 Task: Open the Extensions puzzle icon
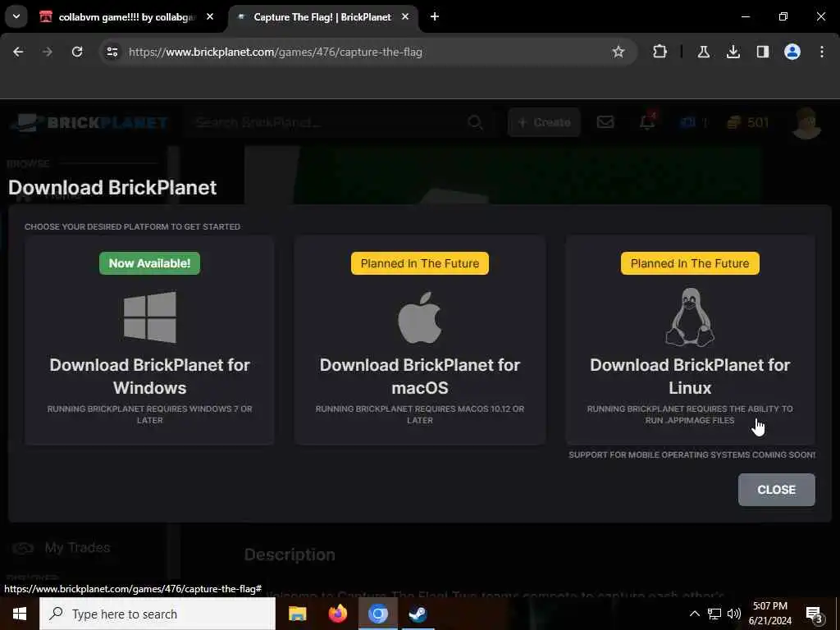(660, 52)
